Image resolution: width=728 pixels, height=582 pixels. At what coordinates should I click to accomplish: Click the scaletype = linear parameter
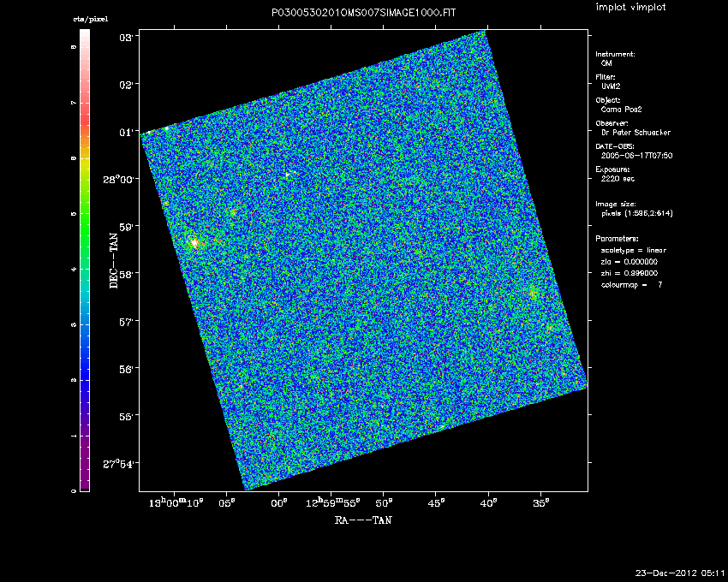633,250
